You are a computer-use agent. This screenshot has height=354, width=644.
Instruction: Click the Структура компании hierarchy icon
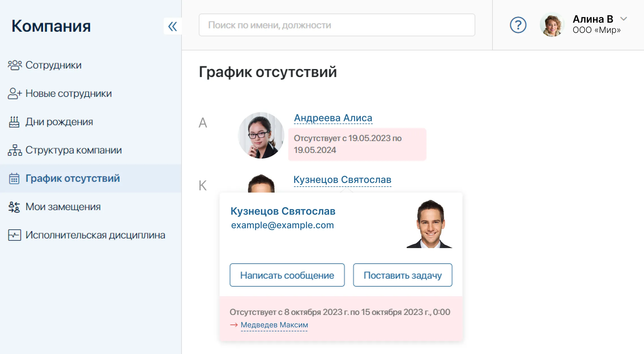coord(14,150)
